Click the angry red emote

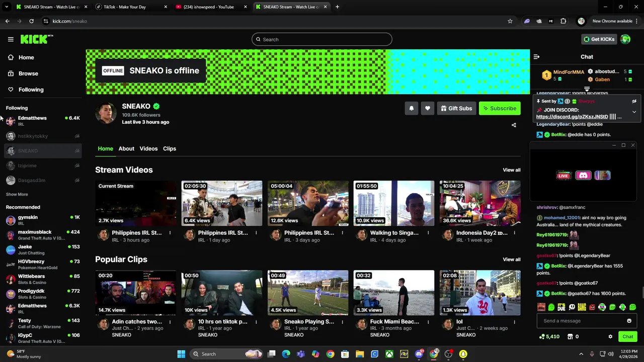(592, 307)
